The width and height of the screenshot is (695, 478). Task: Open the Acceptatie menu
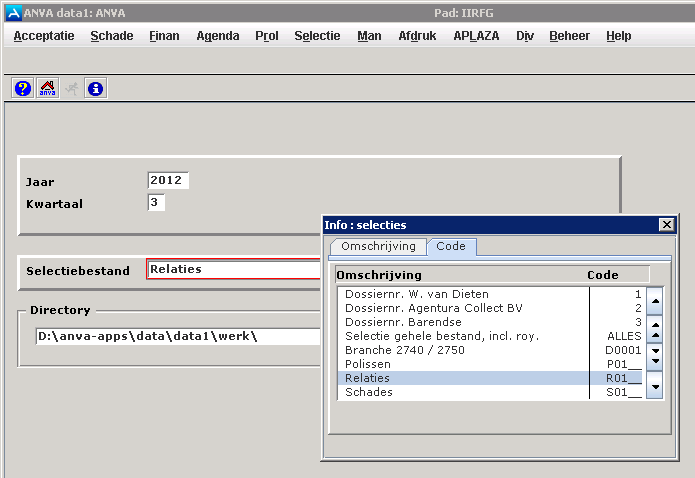point(44,36)
